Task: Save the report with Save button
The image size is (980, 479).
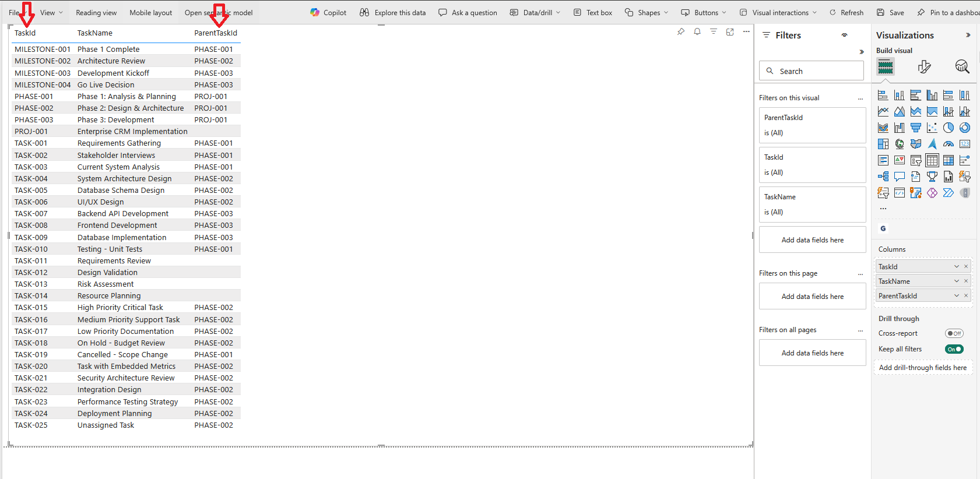Action: pyautogui.click(x=890, y=12)
